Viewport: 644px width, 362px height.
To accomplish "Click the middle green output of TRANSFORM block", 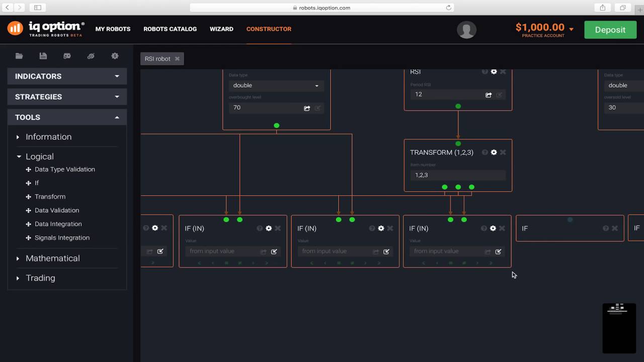I will (x=458, y=187).
